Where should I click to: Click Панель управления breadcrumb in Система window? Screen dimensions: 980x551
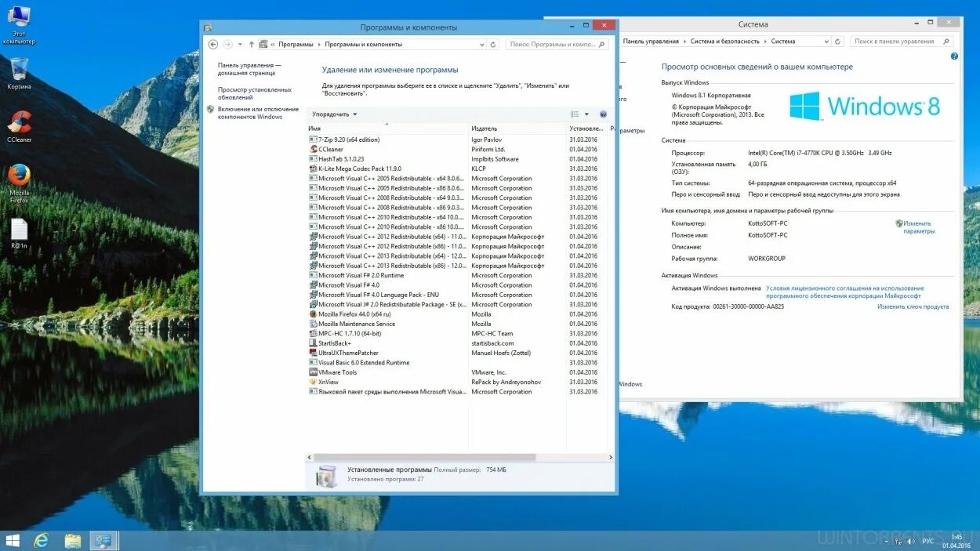tap(651, 42)
